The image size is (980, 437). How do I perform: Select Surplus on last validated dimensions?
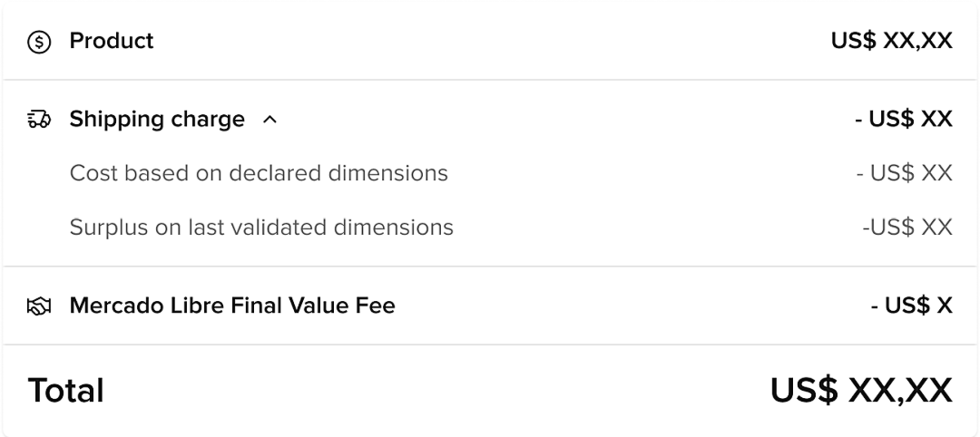[261, 227]
